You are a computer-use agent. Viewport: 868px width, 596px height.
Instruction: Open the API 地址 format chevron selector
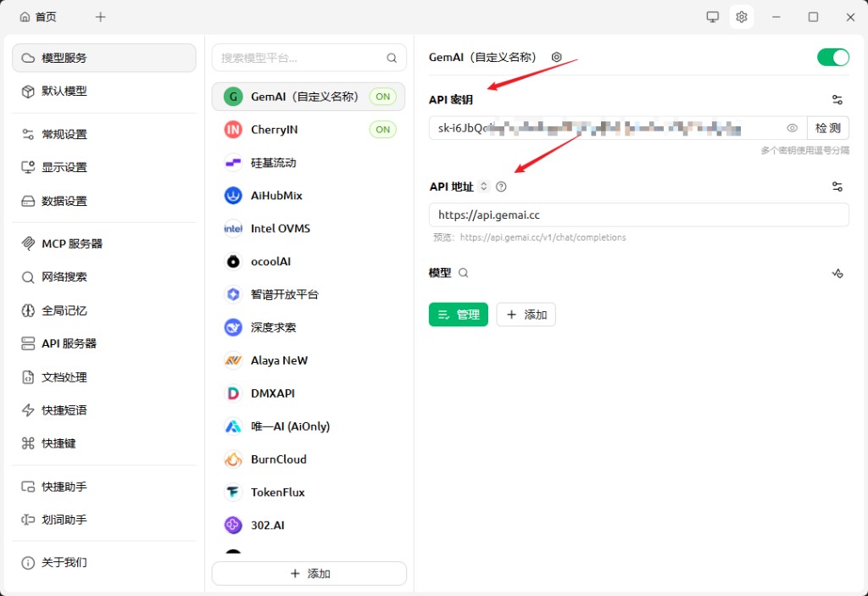click(x=482, y=186)
